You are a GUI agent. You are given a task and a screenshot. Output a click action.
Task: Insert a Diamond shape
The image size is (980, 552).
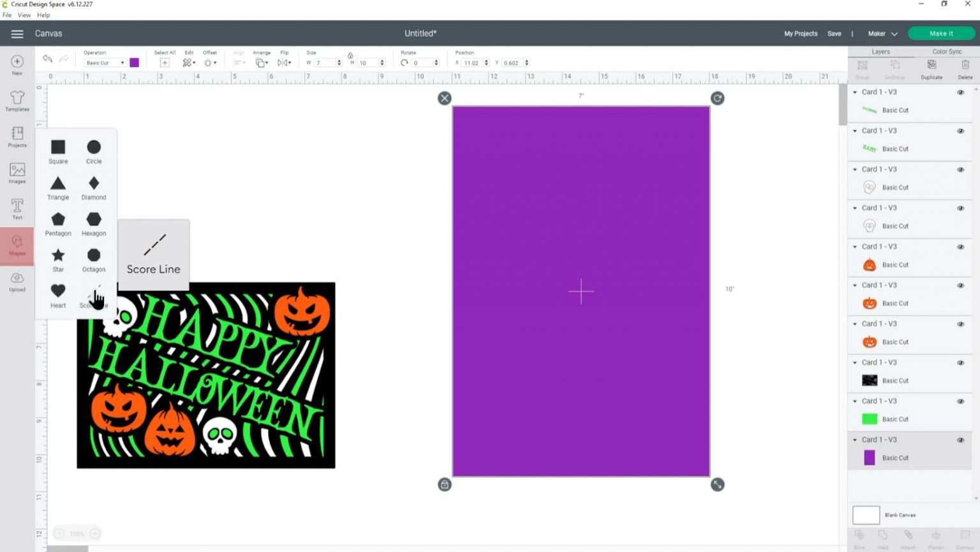94,188
